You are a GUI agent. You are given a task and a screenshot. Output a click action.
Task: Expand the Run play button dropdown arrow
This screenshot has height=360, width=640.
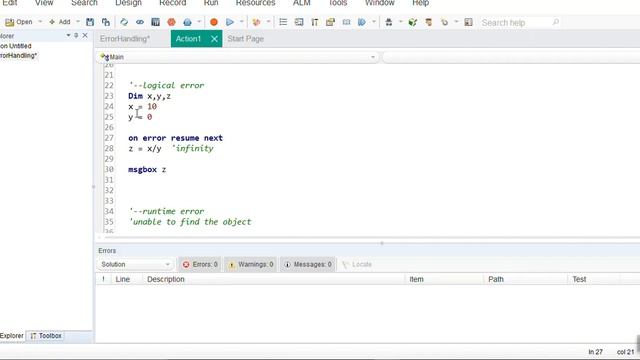242,22
